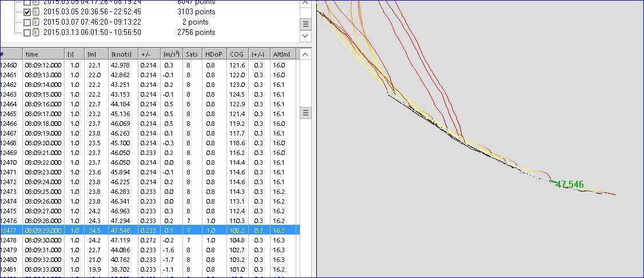Click the green 47.546 speed label on map
This screenshot has height=278, width=644.
(570, 184)
